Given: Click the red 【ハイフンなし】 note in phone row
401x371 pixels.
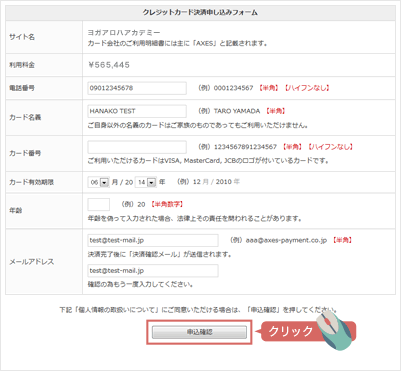Looking at the screenshot, I should [307, 88].
